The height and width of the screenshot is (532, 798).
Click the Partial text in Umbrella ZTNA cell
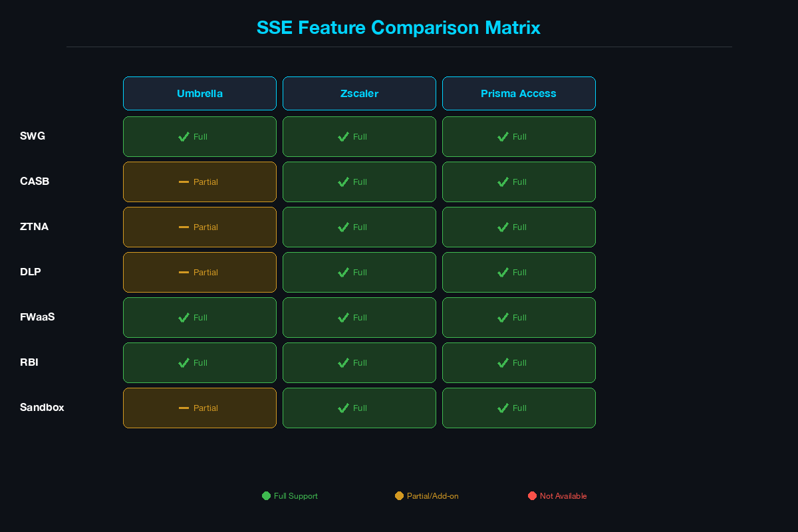coord(205,227)
